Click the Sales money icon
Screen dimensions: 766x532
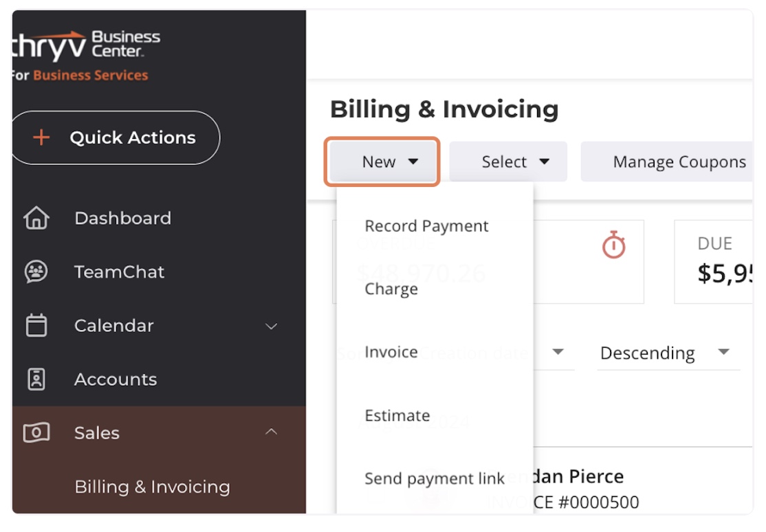point(36,433)
